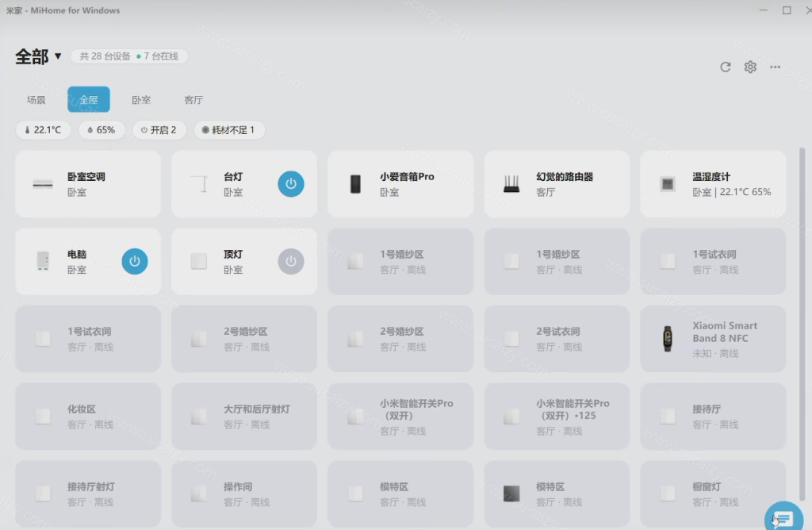812x530 pixels.
Task: Click the 共 28 台设备 count
Action: click(105, 56)
